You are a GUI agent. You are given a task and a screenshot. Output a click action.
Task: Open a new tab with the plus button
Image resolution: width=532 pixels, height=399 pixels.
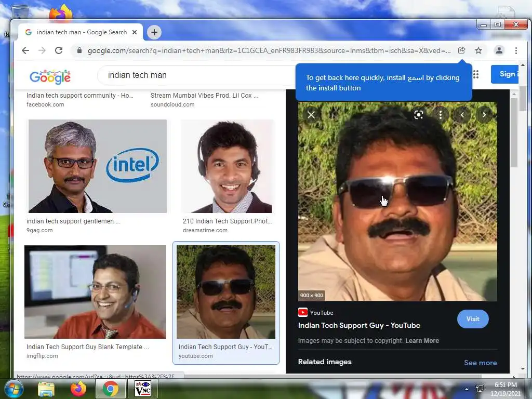click(x=154, y=32)
